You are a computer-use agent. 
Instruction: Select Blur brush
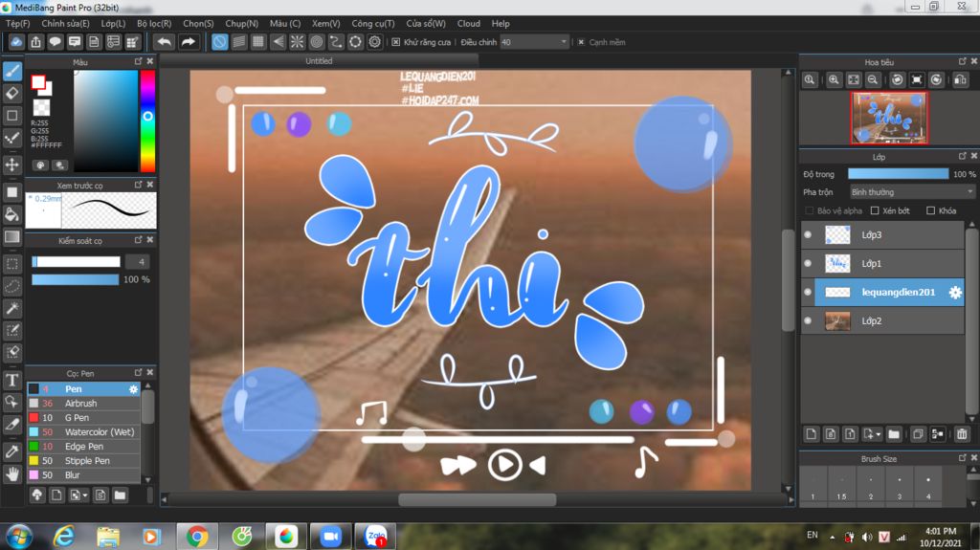(84, 475)
